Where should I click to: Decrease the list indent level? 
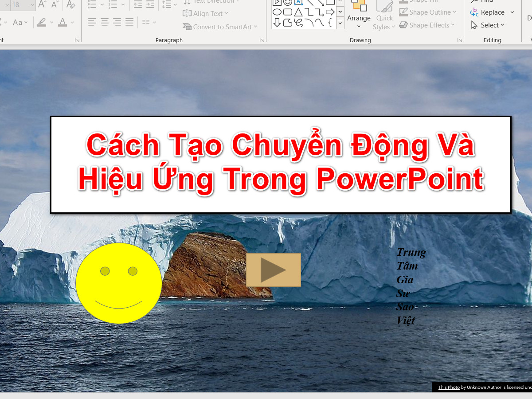138,5
